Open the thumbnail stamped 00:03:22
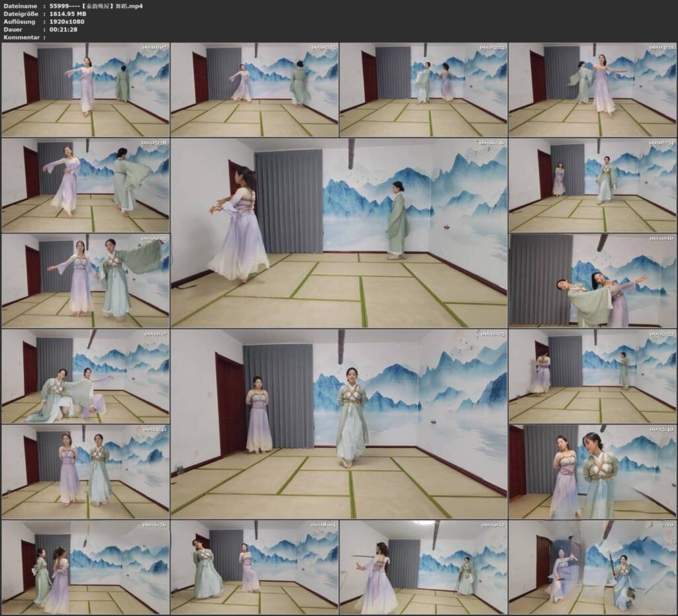 coord(423,90)
